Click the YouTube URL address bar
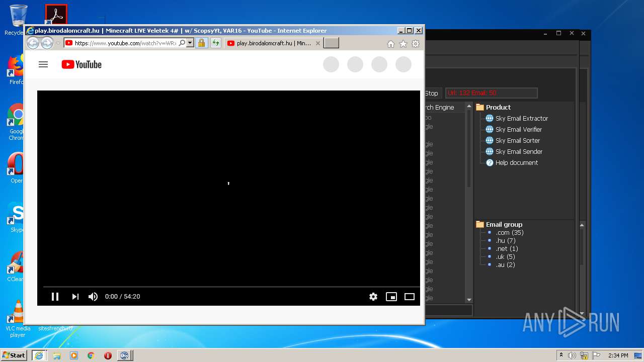Screen dimensions: 644x362 (x=126, y=43)
